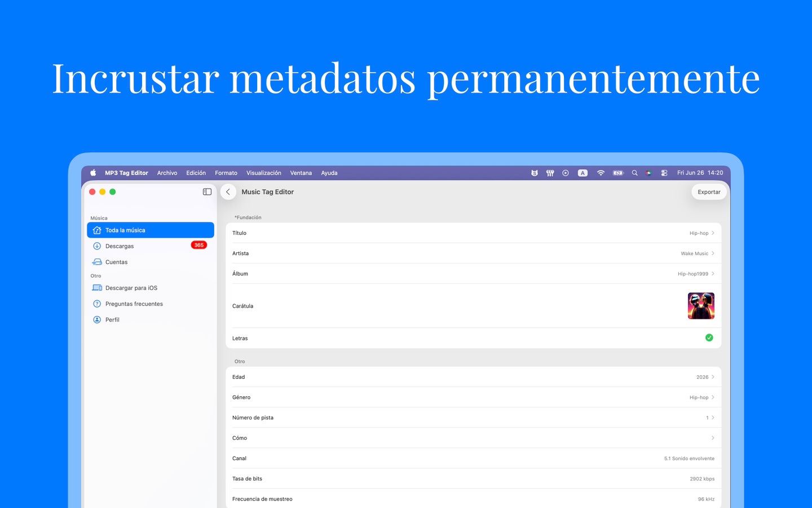
Task: Click the Descargar para iOS device icon
Action: pos(97,288)
